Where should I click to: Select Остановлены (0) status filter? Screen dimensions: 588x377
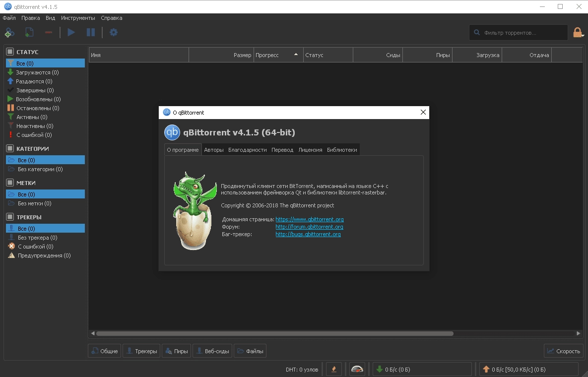pyautogui.click(x=45, y=108)
